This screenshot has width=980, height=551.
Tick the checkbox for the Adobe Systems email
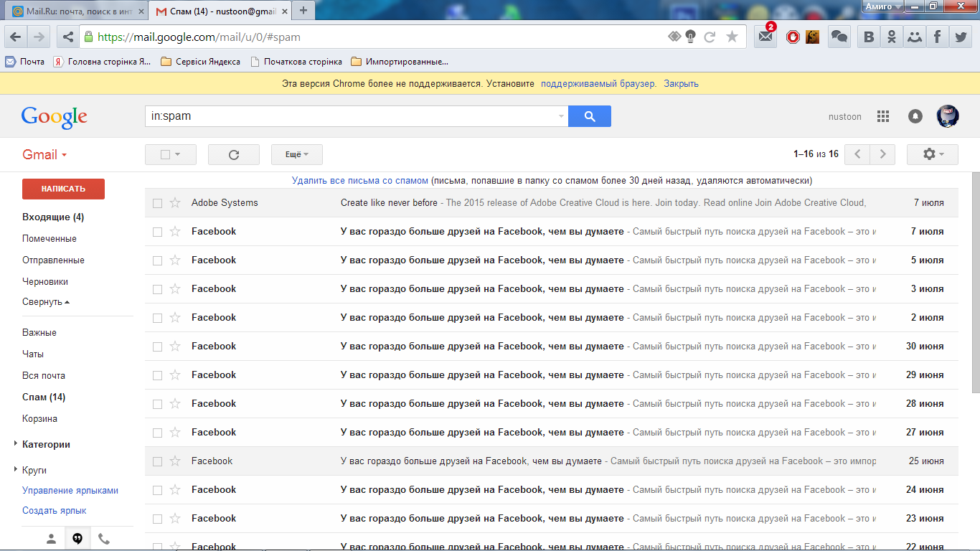157,203
